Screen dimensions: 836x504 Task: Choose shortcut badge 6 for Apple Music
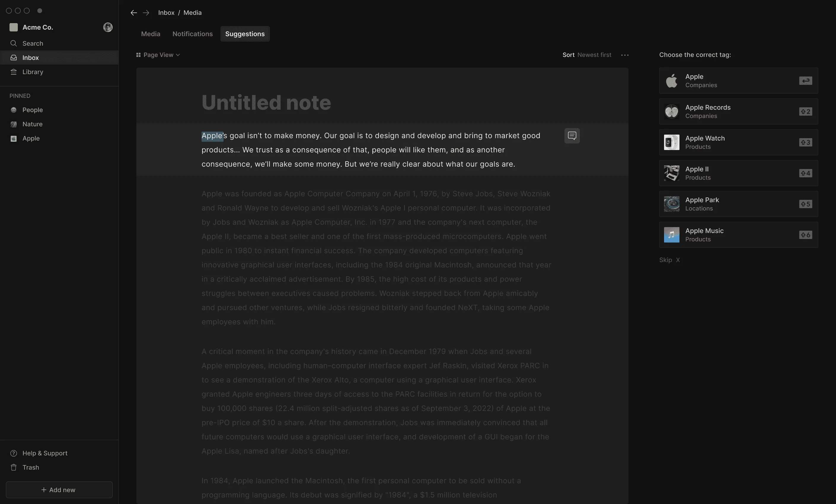pyautogui.click(x=805, y=235)
